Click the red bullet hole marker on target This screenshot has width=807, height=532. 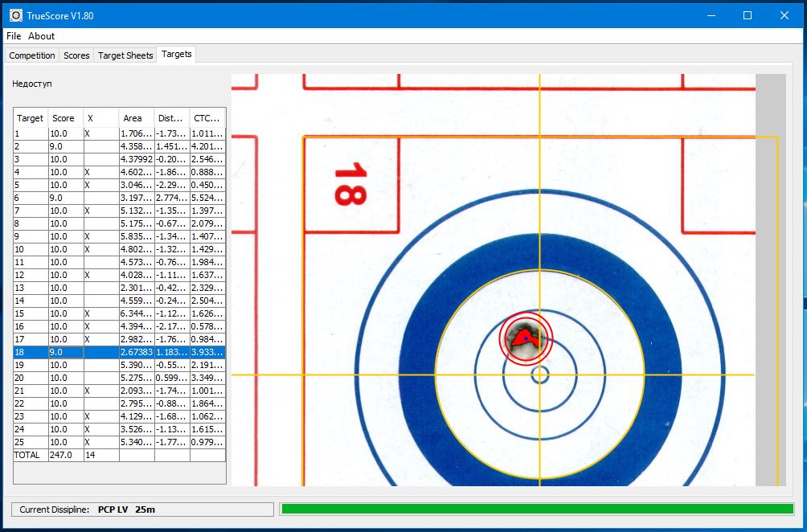point(526,337)
